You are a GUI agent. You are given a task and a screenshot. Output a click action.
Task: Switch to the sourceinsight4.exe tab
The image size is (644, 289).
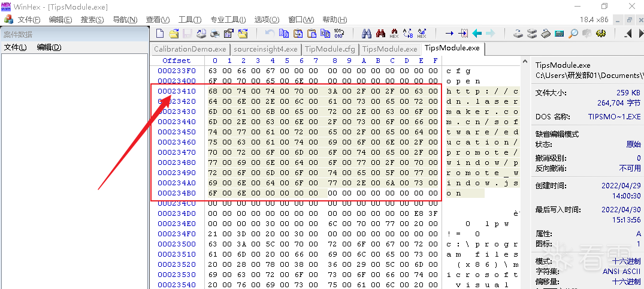tap(265, 49)
